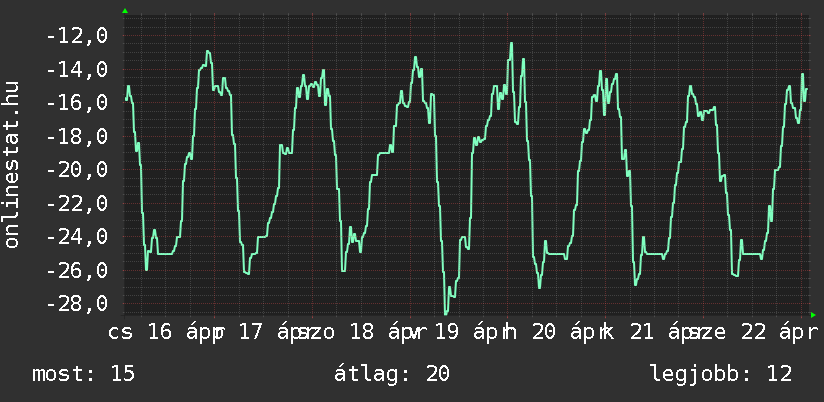Click the '16' date label on x-axis
Image resolution: width=824 pixels, height=402 pixels.
point(159,332)
